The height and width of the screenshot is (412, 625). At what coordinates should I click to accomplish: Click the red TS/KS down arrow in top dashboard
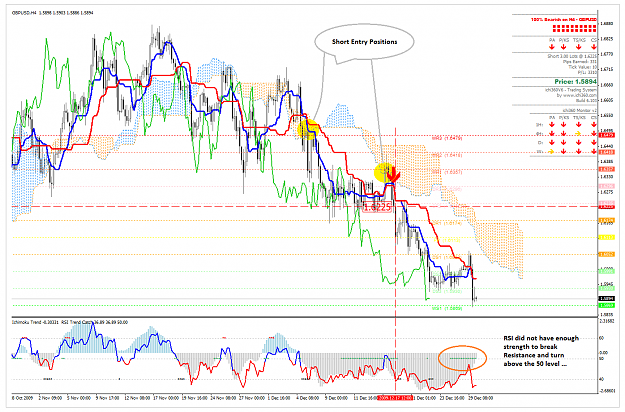[578, 47]
